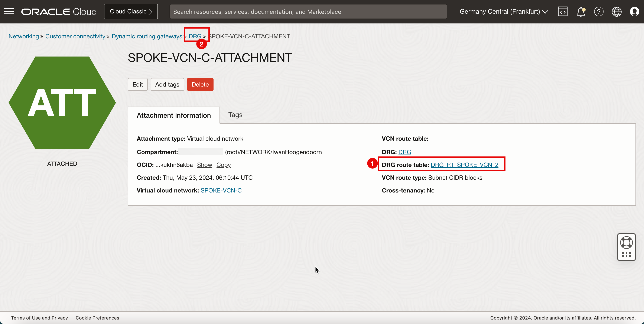Switch to the Tags tab
This screenshot has width=644, height=324.
tap(235, 114)
